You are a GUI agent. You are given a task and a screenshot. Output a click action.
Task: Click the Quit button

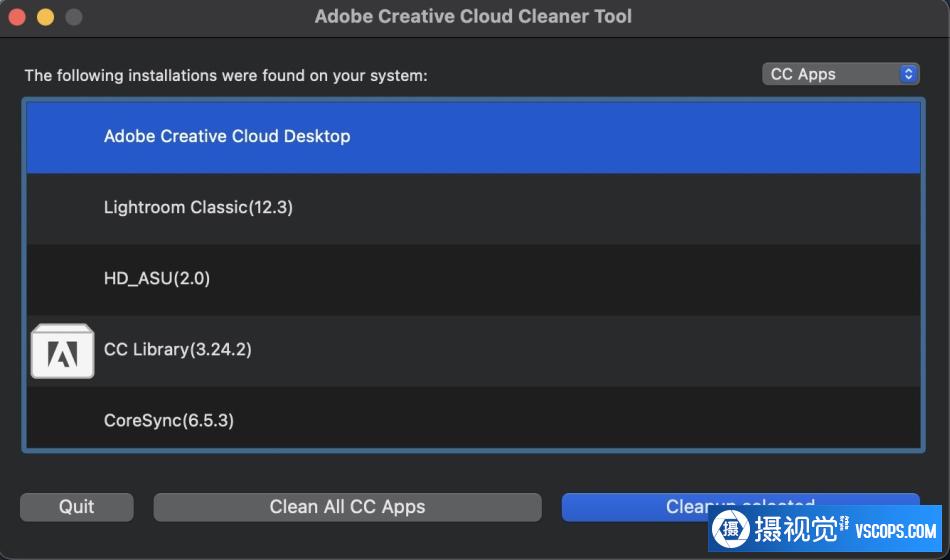point(76,507)
